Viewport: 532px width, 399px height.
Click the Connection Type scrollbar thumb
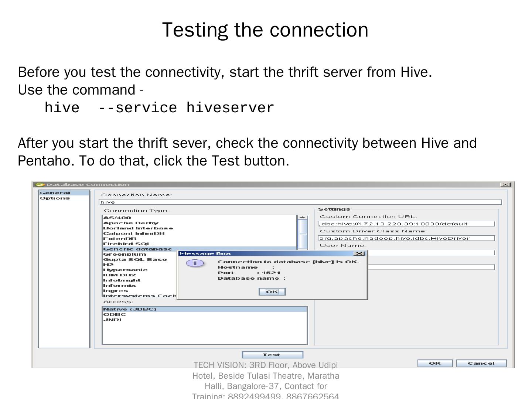click(302, 233)
